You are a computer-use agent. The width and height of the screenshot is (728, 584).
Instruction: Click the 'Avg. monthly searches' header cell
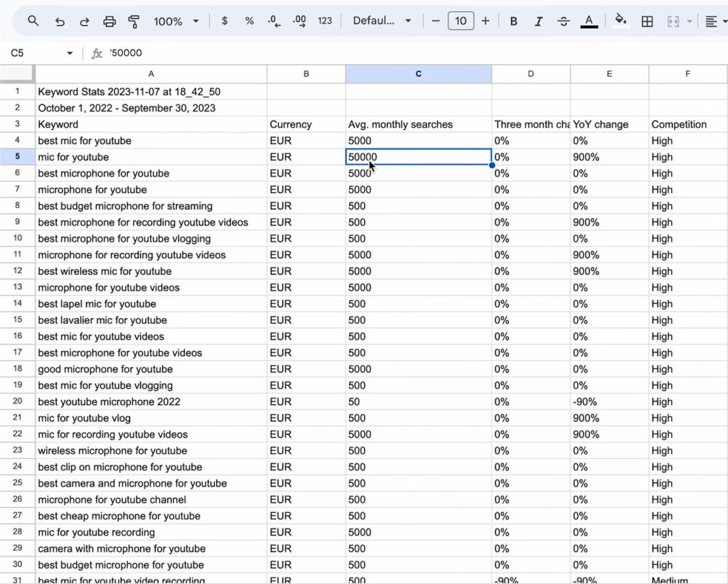418,124
